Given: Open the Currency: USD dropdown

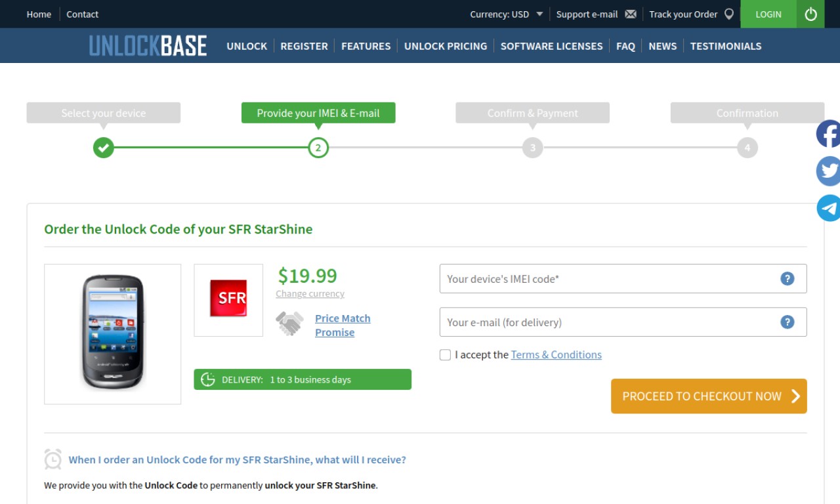Looking at the screenshot, I should 507,14.
